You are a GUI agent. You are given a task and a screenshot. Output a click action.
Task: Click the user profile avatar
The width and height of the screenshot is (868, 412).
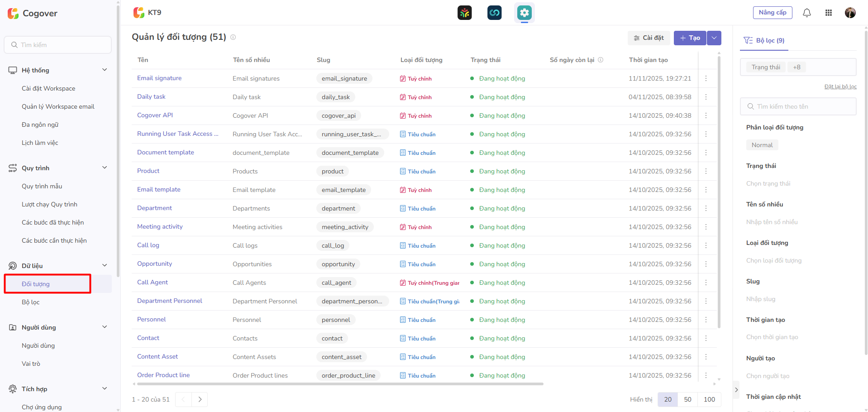(x=850, y=13)
